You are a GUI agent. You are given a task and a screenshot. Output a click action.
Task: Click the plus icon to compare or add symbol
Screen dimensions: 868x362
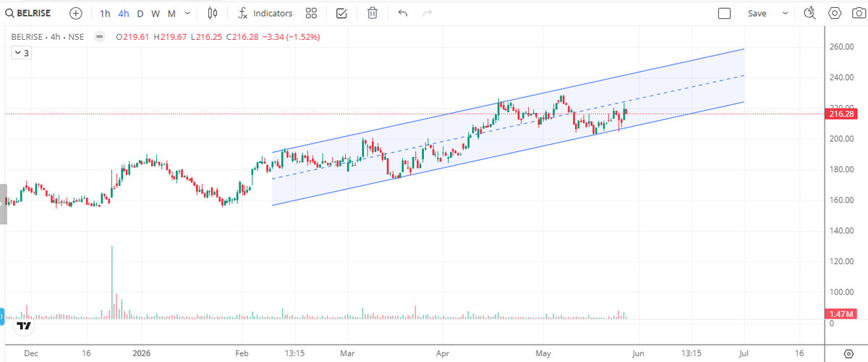76,13
